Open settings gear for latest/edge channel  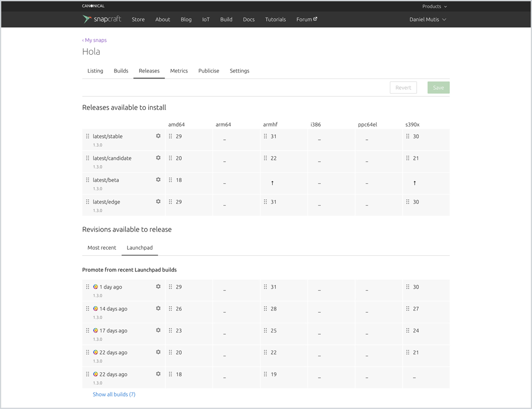[158, 201]
